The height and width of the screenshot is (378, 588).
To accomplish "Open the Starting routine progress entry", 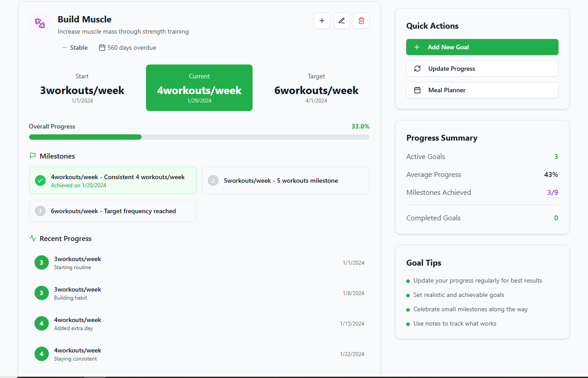I will [199, 263].
